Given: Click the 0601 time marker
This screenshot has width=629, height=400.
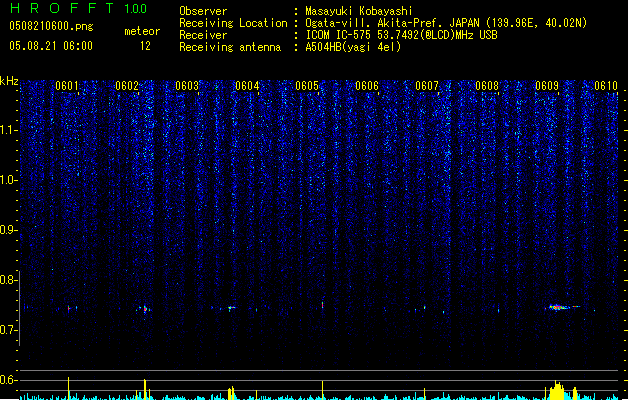Looking at the screenshot, I should 67,86.
